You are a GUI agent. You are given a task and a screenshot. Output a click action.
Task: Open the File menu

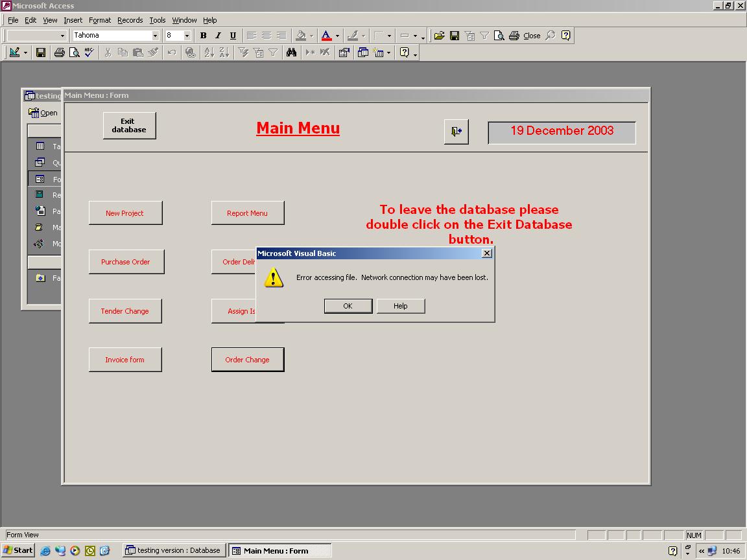tap(13, 20)
